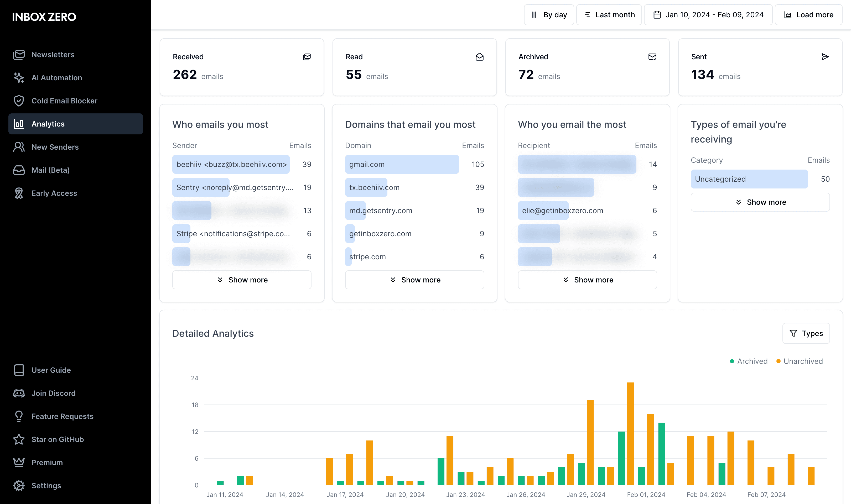
Task: Select the By day filter option
Action: click(549, 15)
